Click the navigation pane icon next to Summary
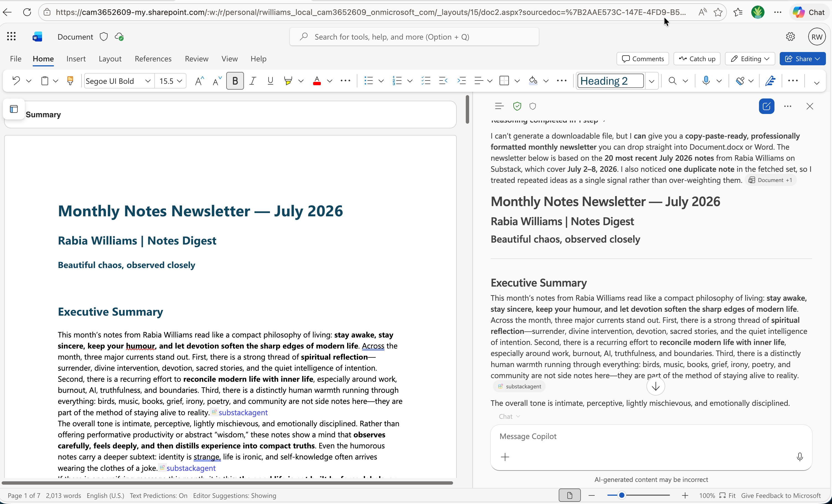This screenshot has height=504, width=832. click(14, 109)
